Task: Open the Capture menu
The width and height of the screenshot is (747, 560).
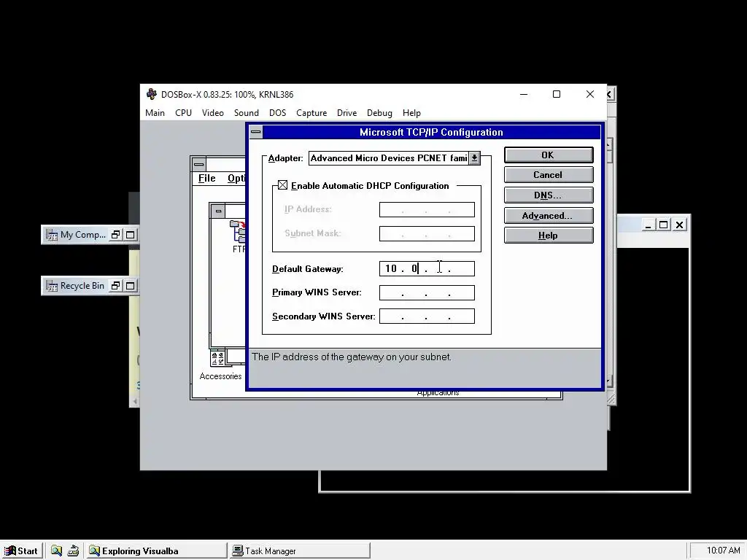Action: point(311,113)
